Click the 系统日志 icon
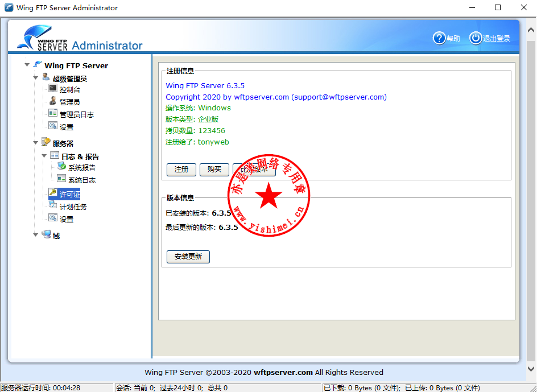 point(61,179)
